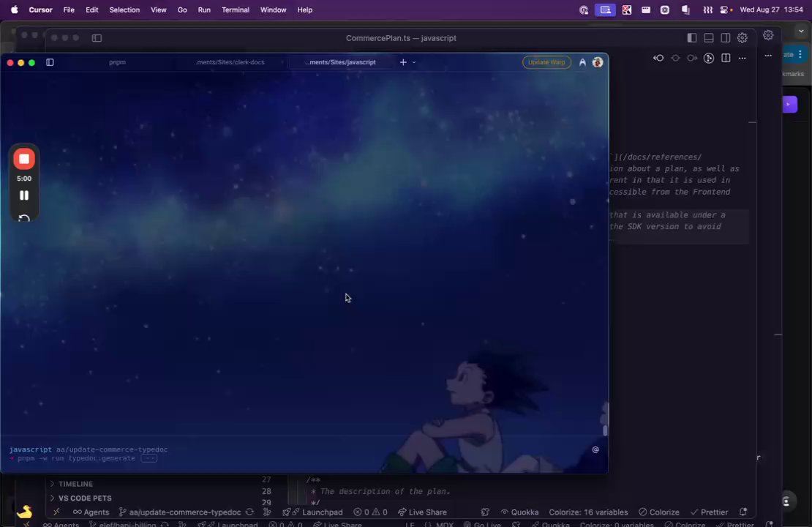
Task: Open the Warp user avatar menu
Action: [x=597, y=62]
